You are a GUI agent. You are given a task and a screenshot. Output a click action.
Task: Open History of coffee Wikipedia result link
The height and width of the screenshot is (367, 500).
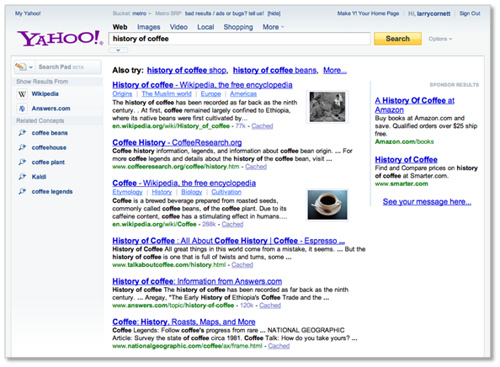[202, 85]
